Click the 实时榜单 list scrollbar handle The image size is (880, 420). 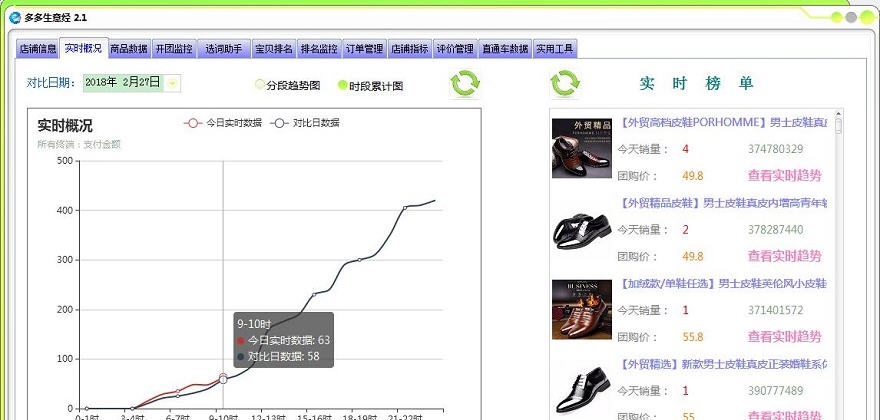point(838,125)
